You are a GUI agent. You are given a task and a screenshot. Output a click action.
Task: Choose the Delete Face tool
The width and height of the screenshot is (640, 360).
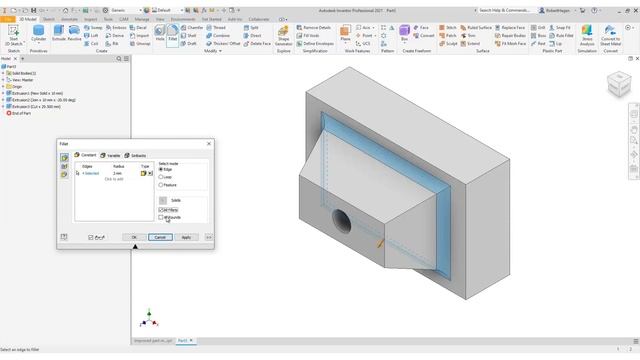click(x=257, y=43)
